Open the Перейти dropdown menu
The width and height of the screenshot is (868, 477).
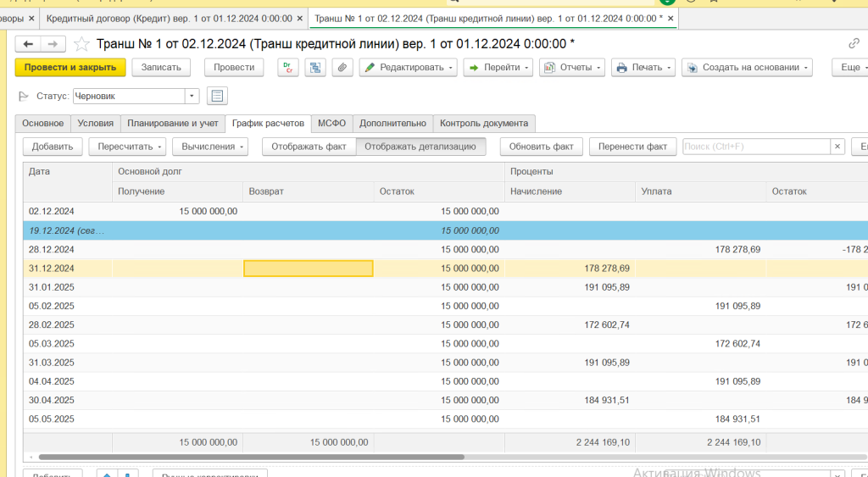tap(498, 68)
